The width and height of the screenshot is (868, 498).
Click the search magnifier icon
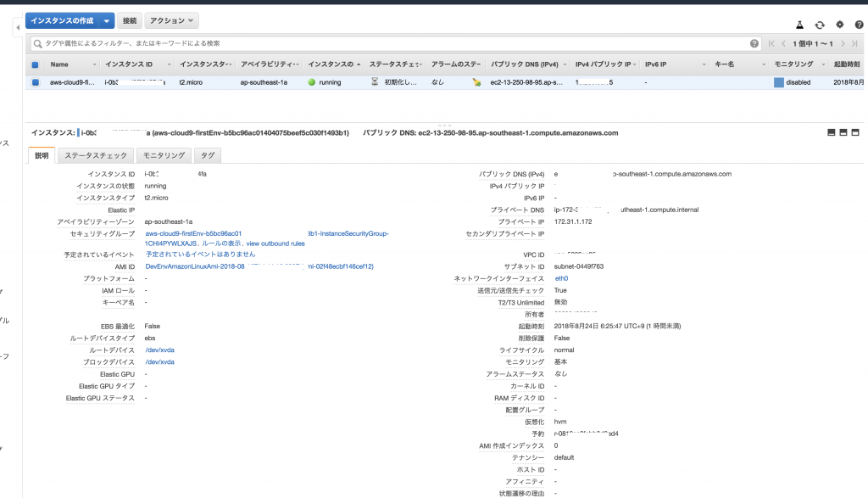[37, 43]
